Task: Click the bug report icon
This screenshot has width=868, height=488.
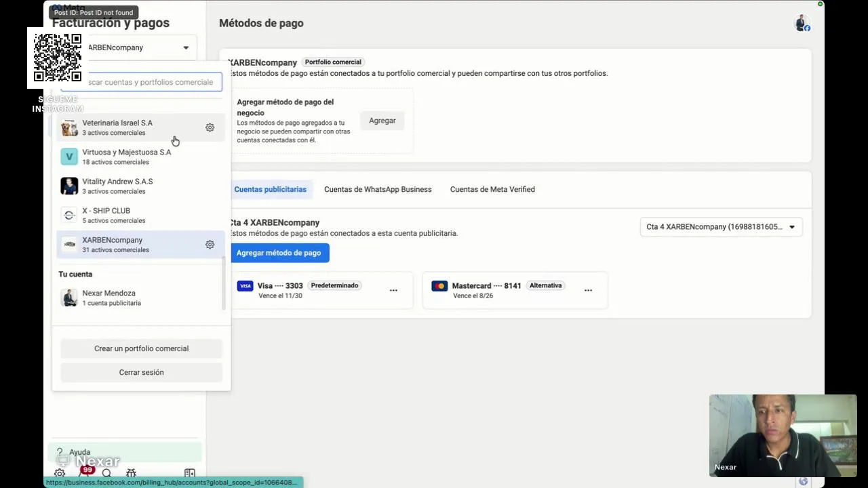Action: point(131,474)
